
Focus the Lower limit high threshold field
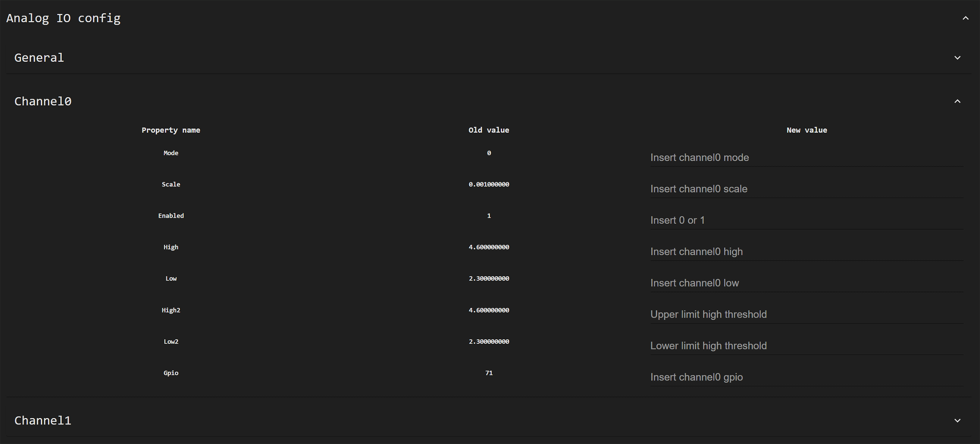click(x=807, y=346)
